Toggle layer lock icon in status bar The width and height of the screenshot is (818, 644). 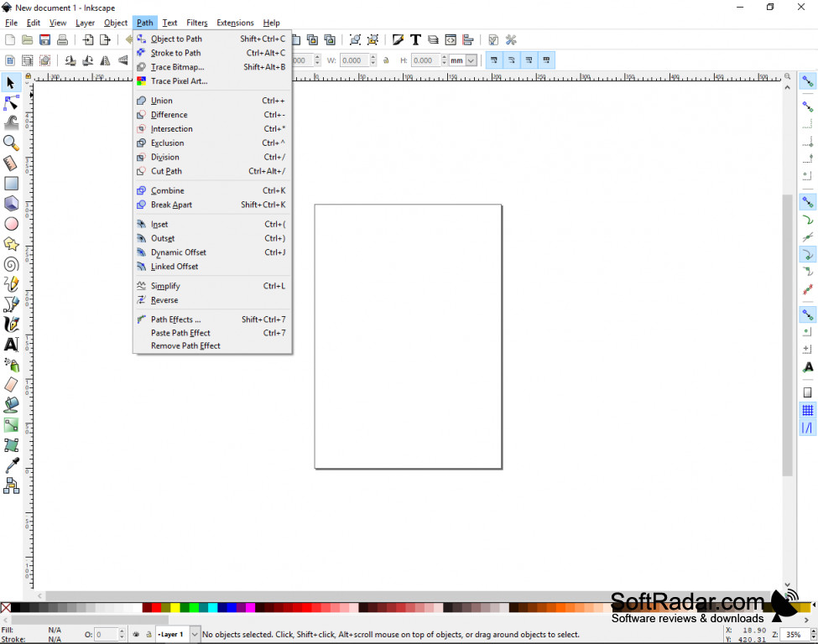tap(148, 635)
